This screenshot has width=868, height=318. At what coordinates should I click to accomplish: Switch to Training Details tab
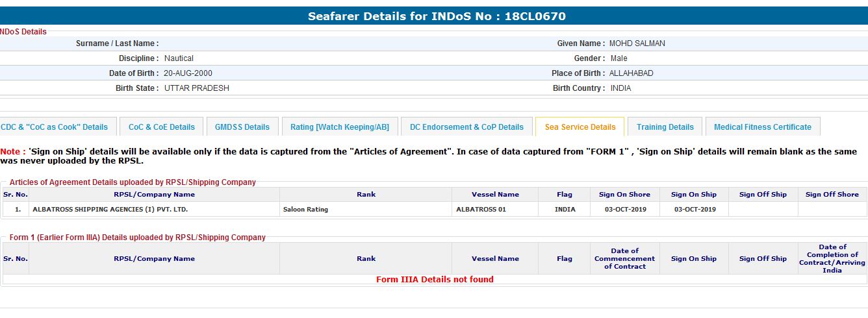pos(665,127)
